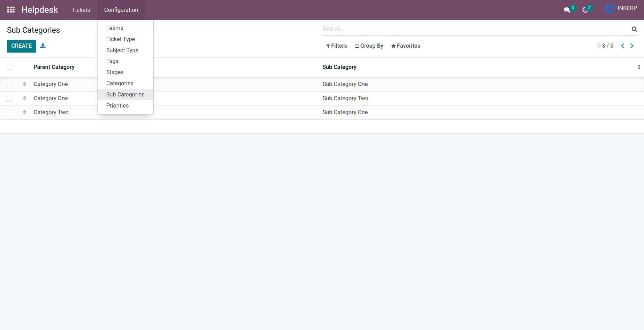Open the Filters dropdown
The image size is (644, 330).
pyautogui.click(x=336, y=46)
